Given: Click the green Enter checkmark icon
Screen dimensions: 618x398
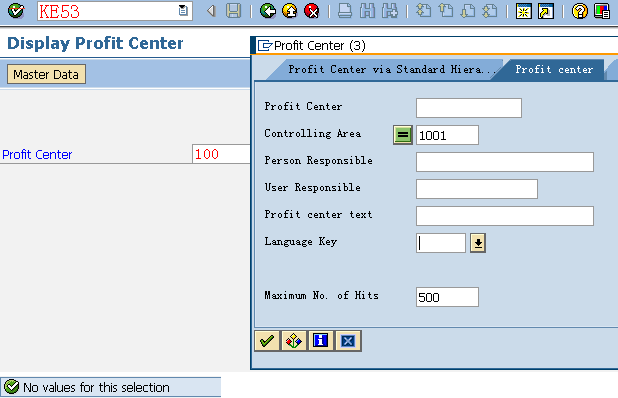Looking at the screenshot, I should [x=16, y=11].
